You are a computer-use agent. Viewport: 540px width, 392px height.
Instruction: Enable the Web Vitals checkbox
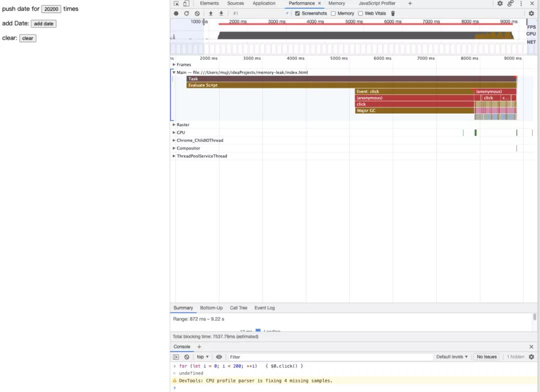pos(360,13)
